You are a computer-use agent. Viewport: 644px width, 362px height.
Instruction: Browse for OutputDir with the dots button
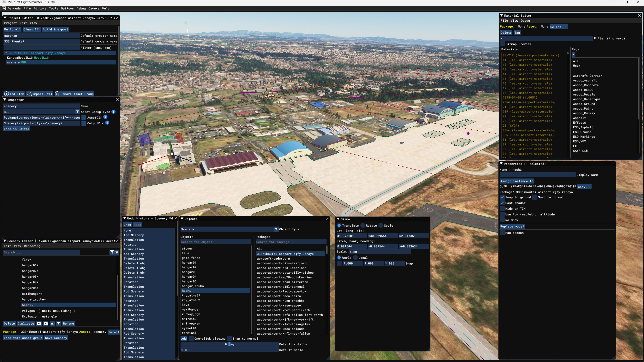click(84, 123)
